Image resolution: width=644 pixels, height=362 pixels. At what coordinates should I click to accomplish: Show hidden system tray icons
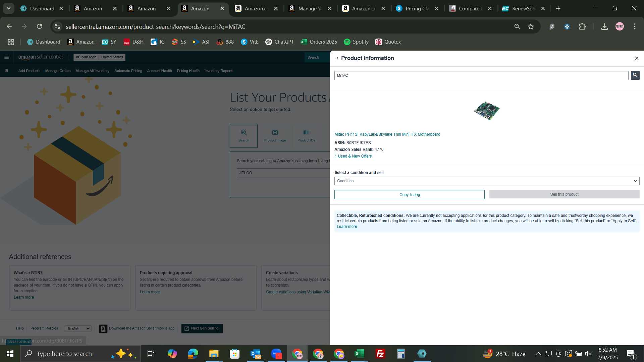538,354
